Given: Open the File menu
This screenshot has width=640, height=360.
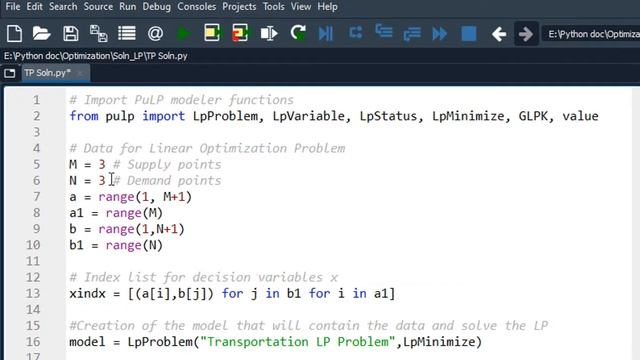Looking at the screenshot, I should (x=13, y=7).
